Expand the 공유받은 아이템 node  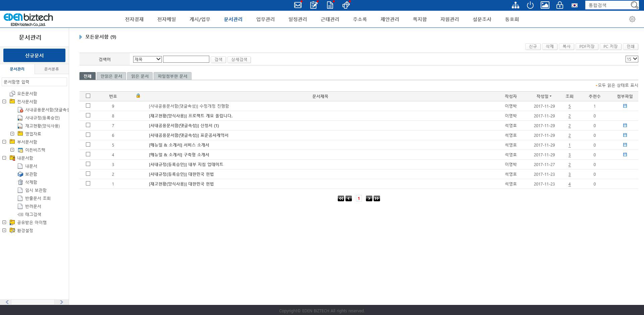[4, 222]
